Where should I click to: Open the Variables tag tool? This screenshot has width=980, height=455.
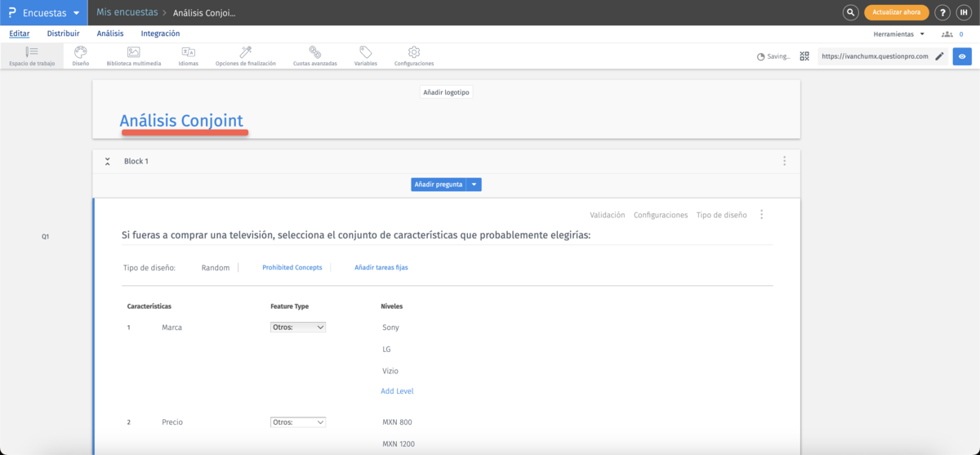[365, 56]
